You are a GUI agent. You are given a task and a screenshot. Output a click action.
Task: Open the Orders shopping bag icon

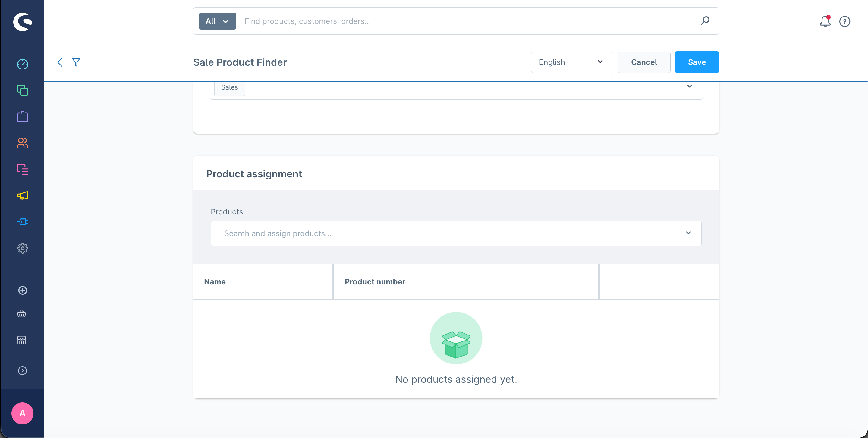point(22,116)
